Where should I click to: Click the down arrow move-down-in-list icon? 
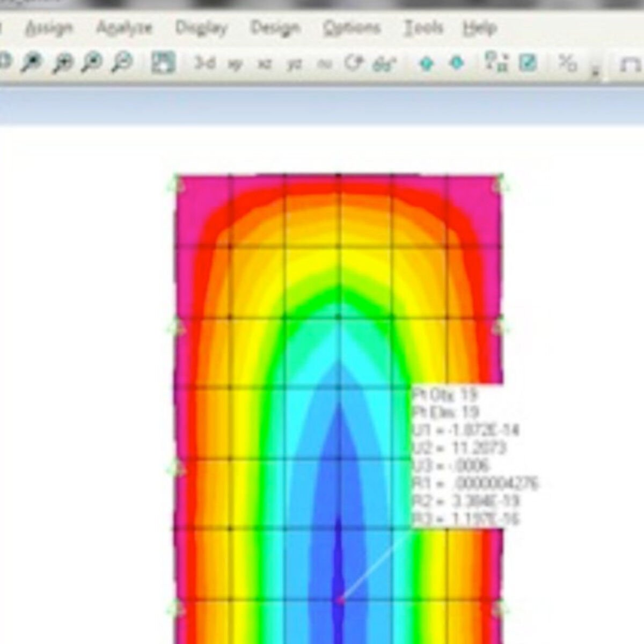pos(457,63)
